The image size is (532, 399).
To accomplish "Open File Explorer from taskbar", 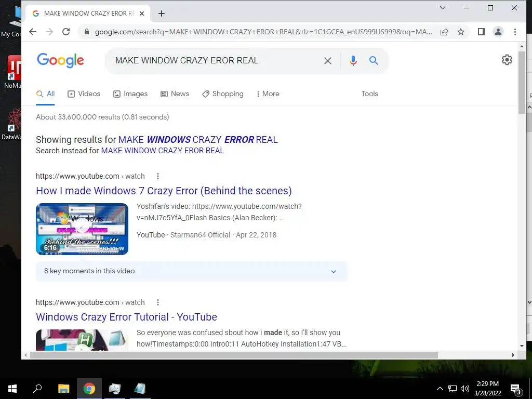I will 63,389.
